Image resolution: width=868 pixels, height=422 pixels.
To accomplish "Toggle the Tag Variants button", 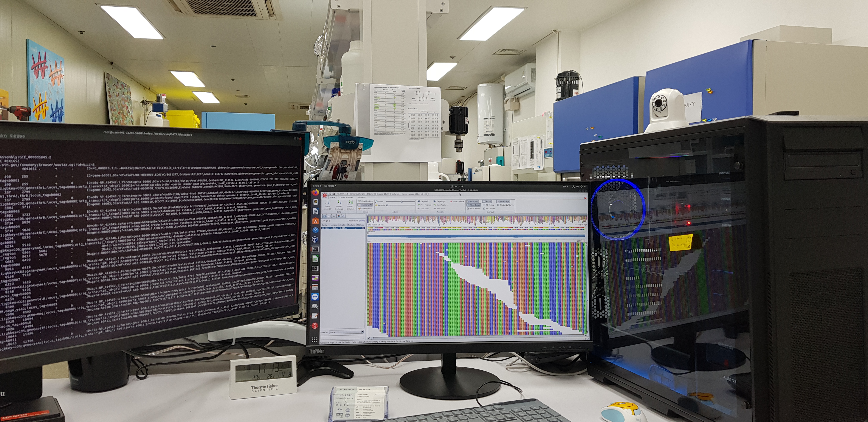I will pos(365,205).
